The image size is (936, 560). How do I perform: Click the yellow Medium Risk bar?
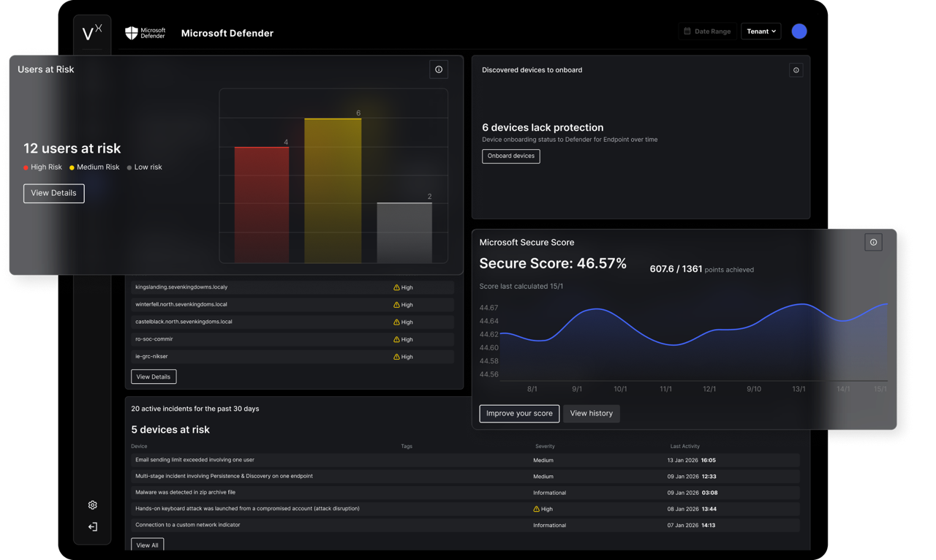pyautogui.click(x=333, y=190)
